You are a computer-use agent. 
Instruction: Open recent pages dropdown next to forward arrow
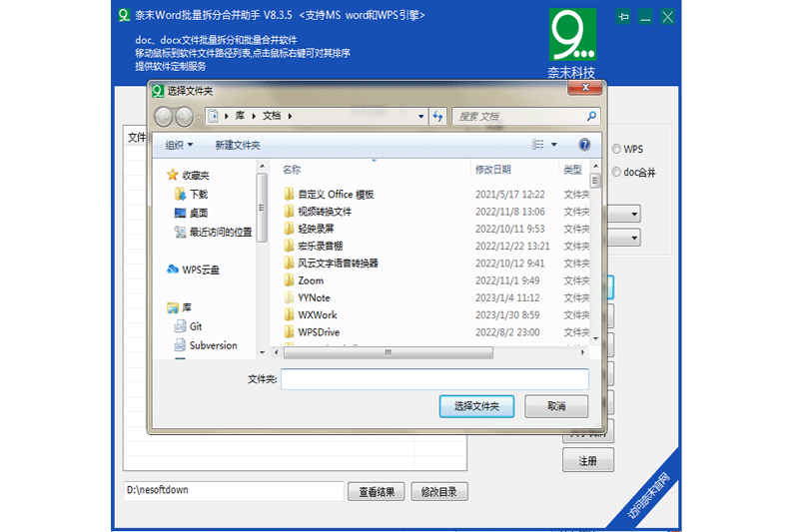coord(199,117)
